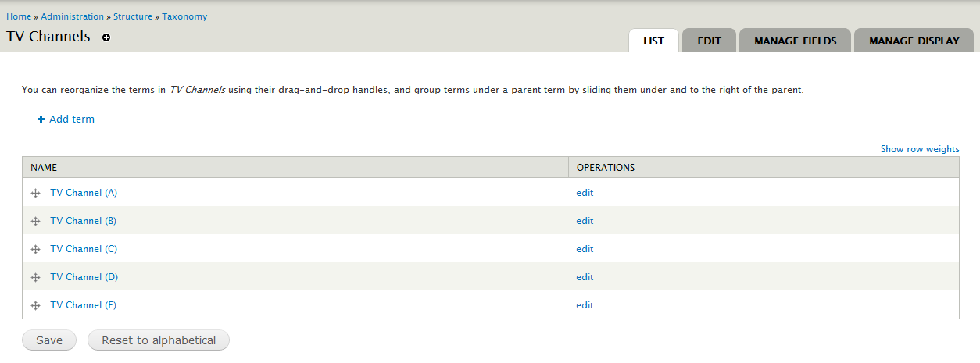Select the List tab

653,41
